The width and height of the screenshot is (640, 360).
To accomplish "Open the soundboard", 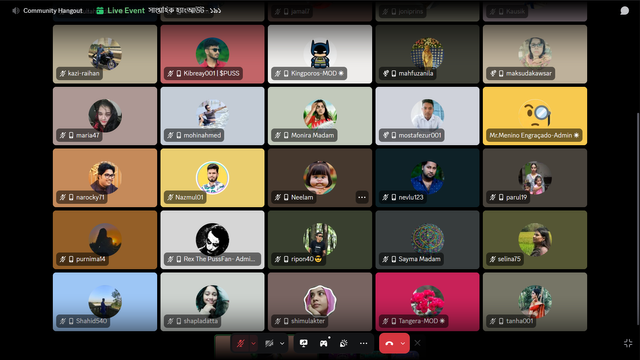I will tap(344, 343).
